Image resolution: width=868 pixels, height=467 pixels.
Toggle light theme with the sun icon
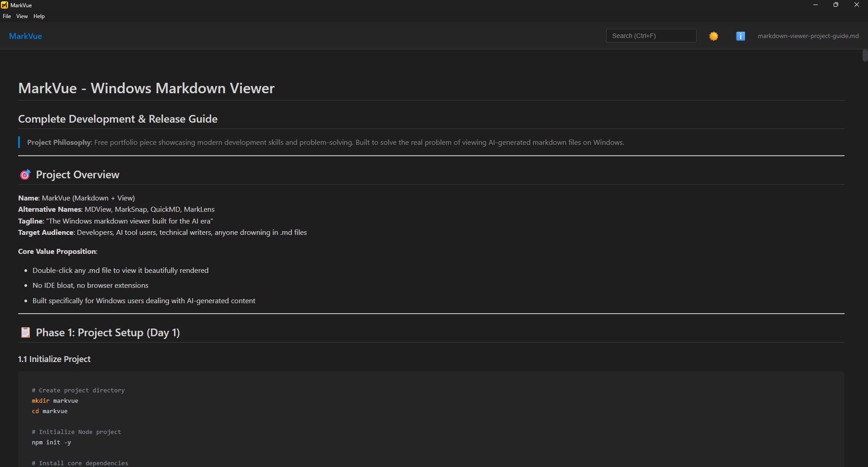click(713, 36)
